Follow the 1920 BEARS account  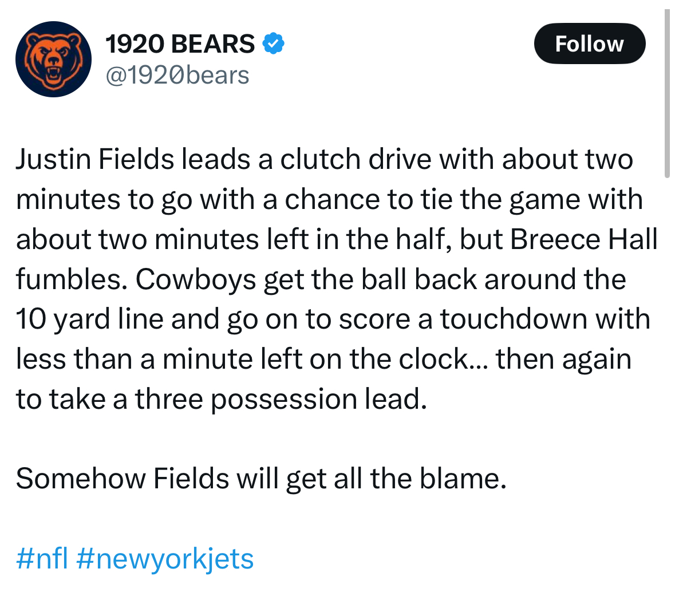point(590,44)
